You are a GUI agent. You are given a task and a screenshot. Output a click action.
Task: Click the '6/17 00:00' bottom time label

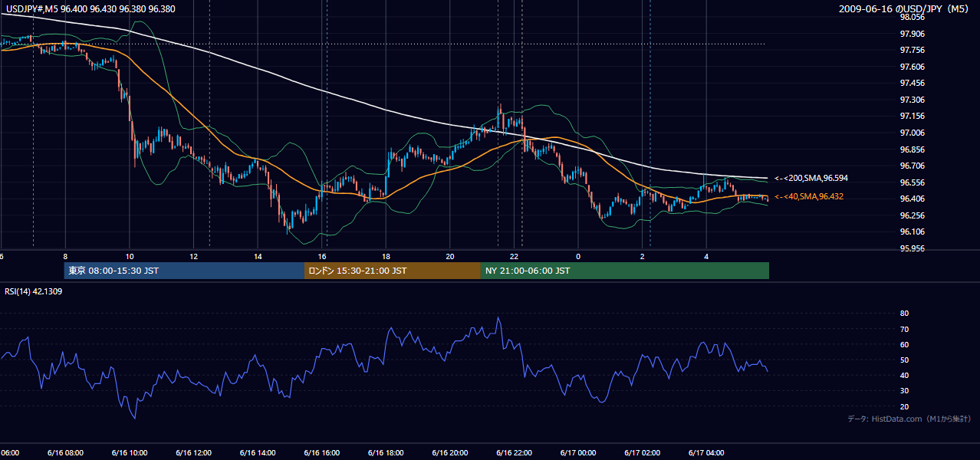(x=577, y=452)
